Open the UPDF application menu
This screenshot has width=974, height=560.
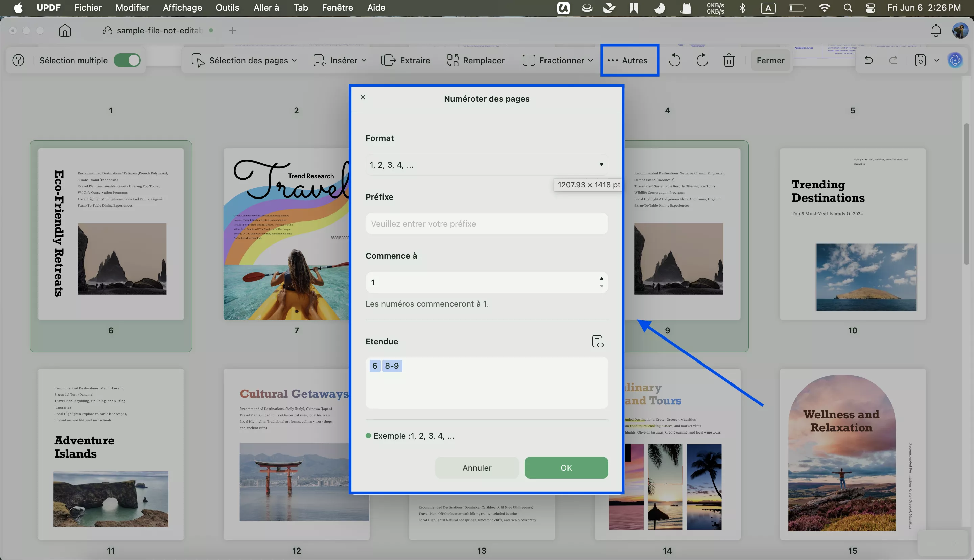(x=48, y=8)
